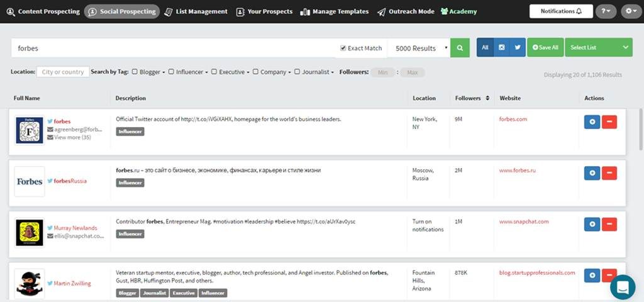Screen dimensions: 644x302
Task: Check the Executive tag checkbox
Action: click(x=214, y=72)
